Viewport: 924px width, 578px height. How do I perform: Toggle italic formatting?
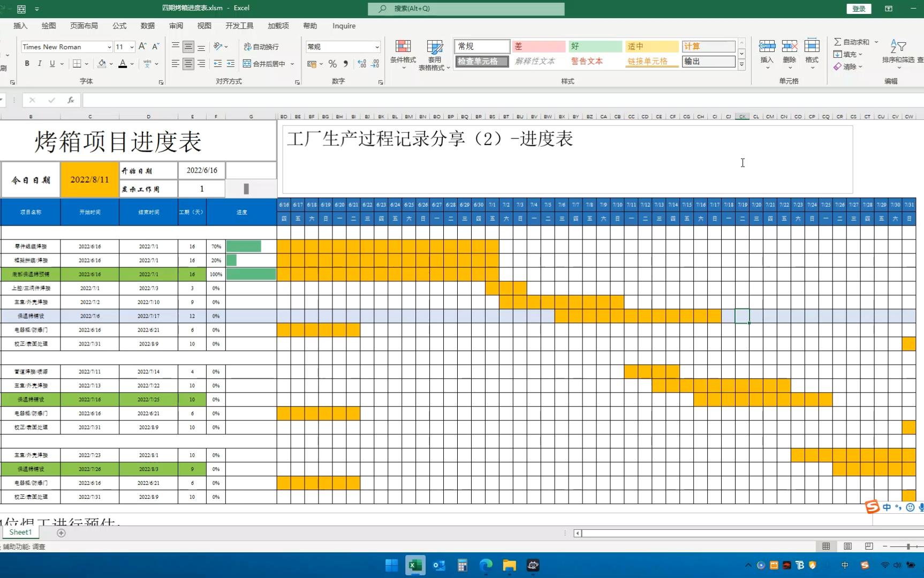[x=40, y=63]
